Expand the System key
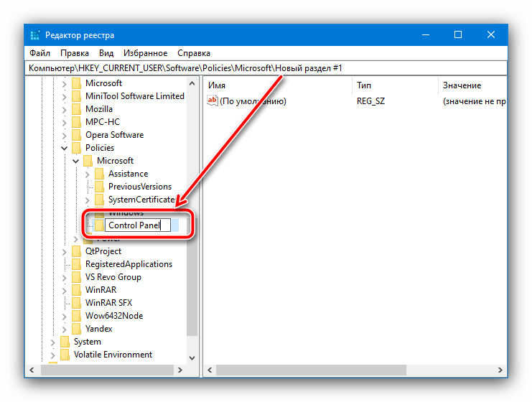The image size is (532, 402). point(52,342)
